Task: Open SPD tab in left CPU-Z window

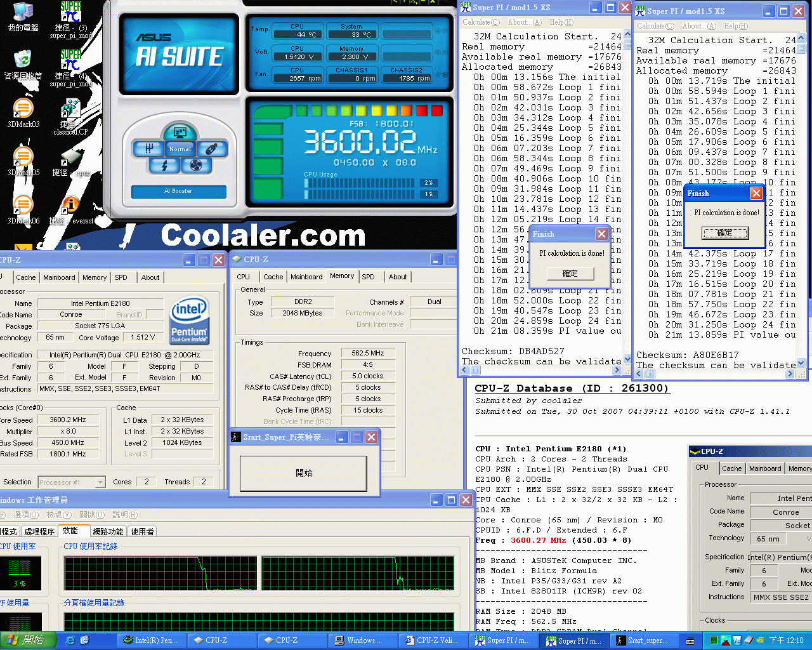Action: pyautogui.click(x=121, y=277)
